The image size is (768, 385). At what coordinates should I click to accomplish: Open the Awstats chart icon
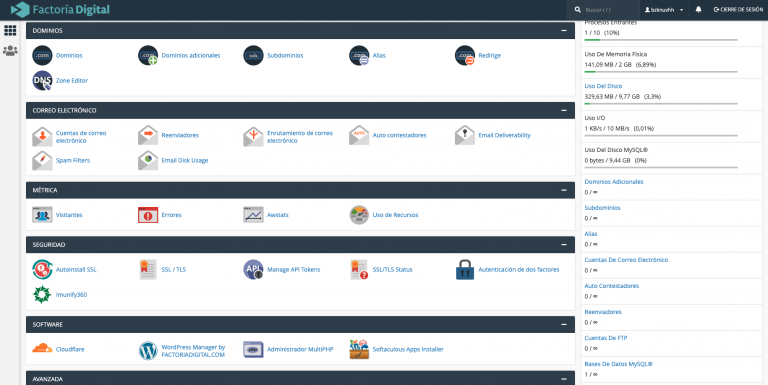(x=253, y=215)
